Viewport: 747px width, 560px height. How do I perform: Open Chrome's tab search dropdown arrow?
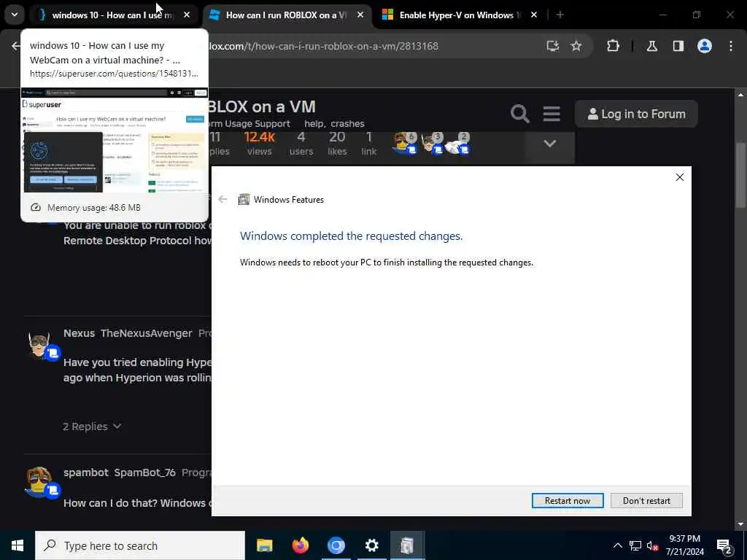[x=15, y=15]
